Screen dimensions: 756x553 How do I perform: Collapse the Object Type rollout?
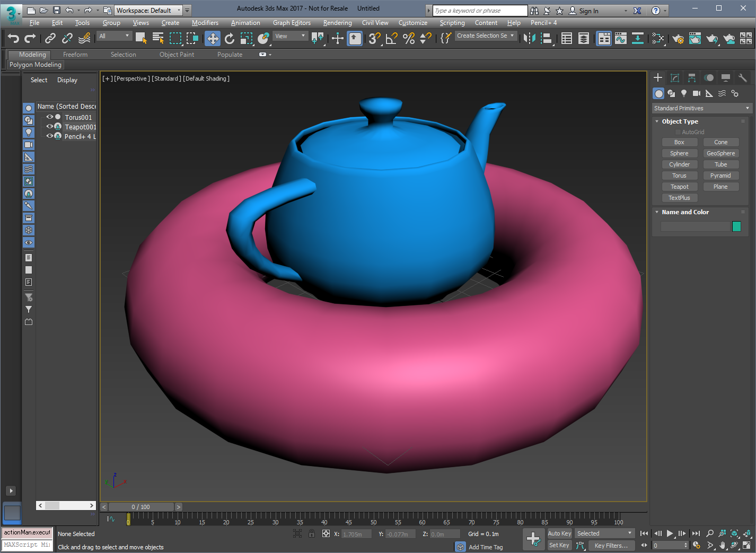point(680,121)
